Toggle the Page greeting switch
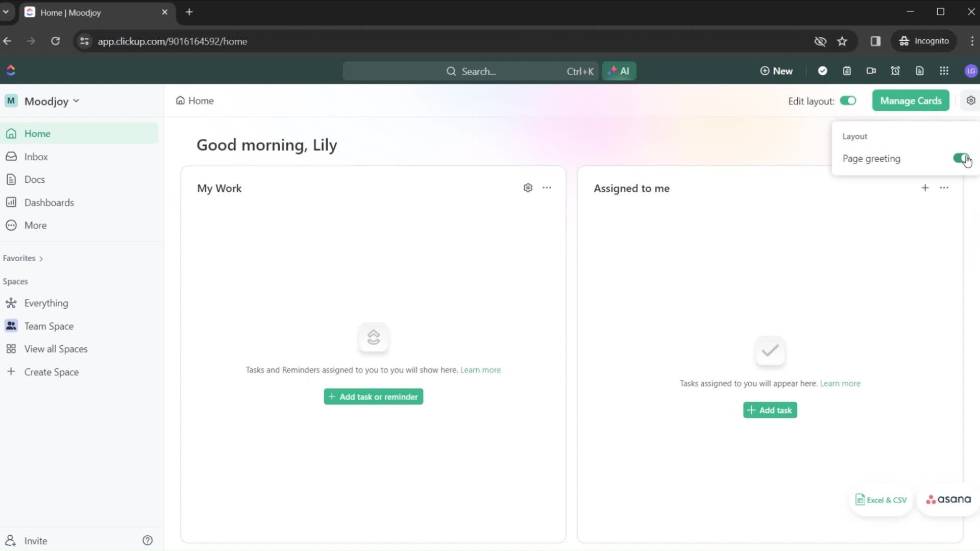 pos(961,158)
